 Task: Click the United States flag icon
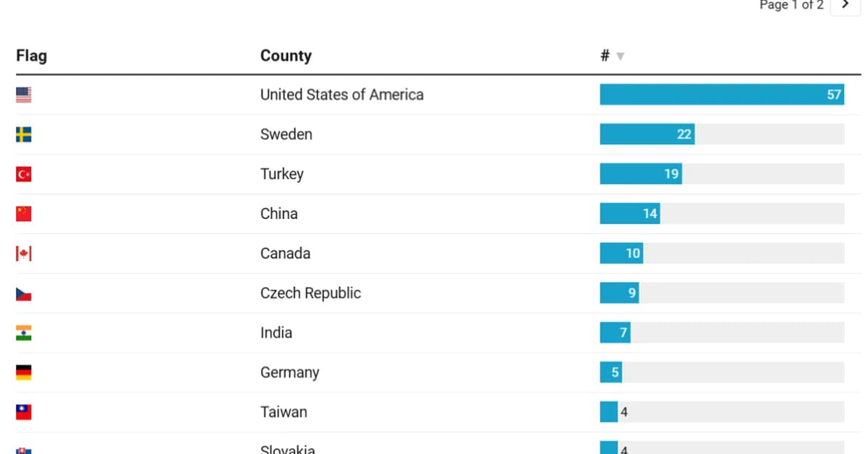tap(24, 95)
